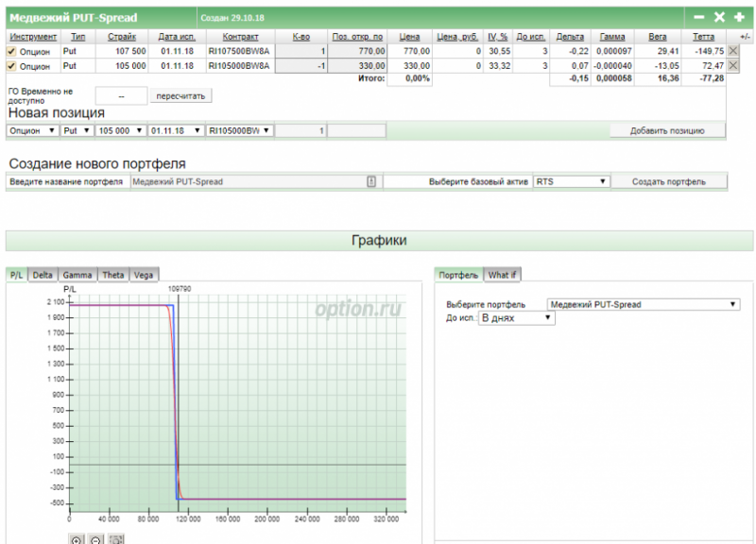Click the Создать портфель button
This screenshot has width=756, height=544.
pos(669,181)
